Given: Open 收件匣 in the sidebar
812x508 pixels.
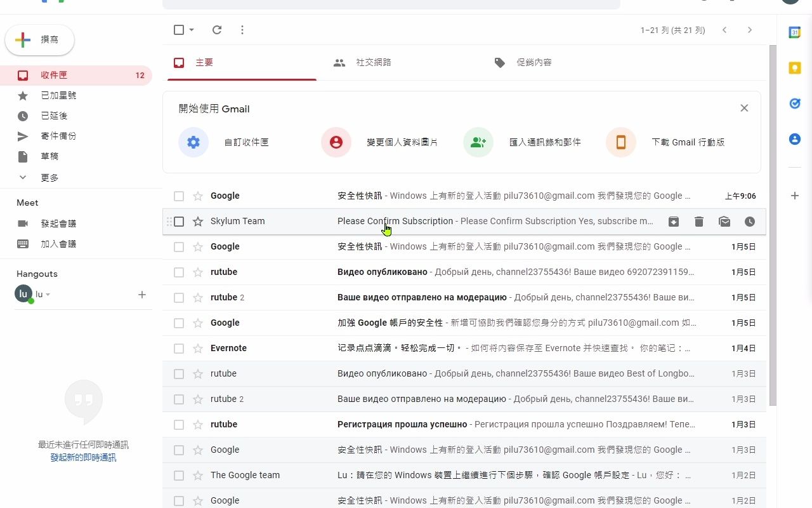Looking at the screenshot, I should (x=76, y=75).
